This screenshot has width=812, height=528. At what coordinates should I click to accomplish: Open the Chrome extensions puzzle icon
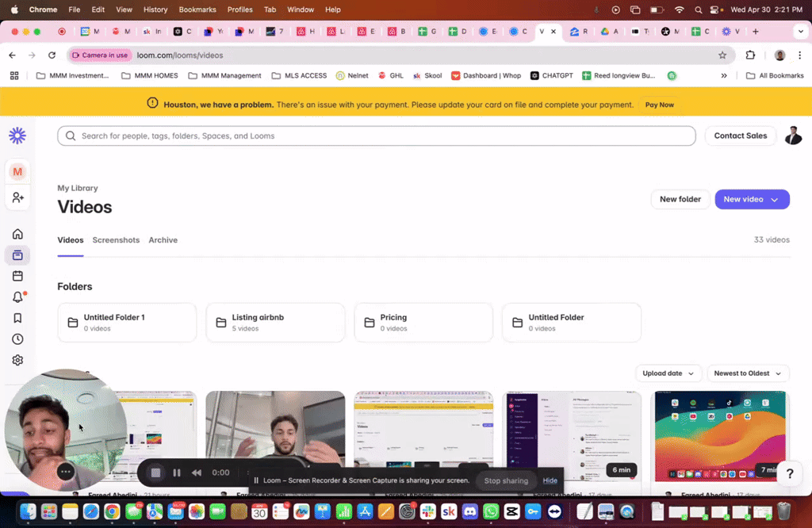click(x=750, y=55)
